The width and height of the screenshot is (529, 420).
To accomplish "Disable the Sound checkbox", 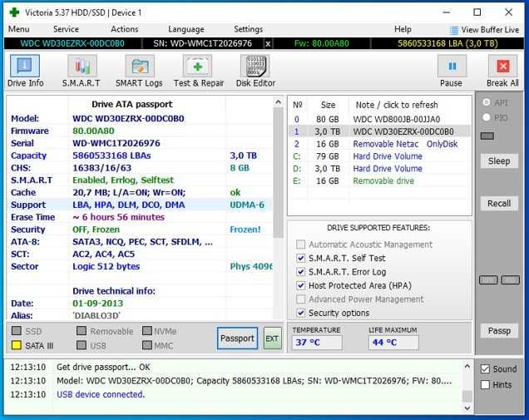I will pos(485,369).
